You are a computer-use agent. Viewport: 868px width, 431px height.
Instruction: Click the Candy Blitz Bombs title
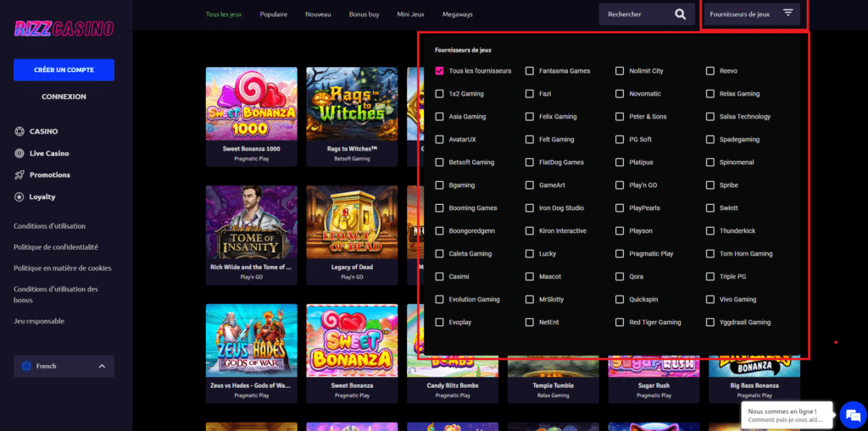pyautogui.click(x=453, y=385)
